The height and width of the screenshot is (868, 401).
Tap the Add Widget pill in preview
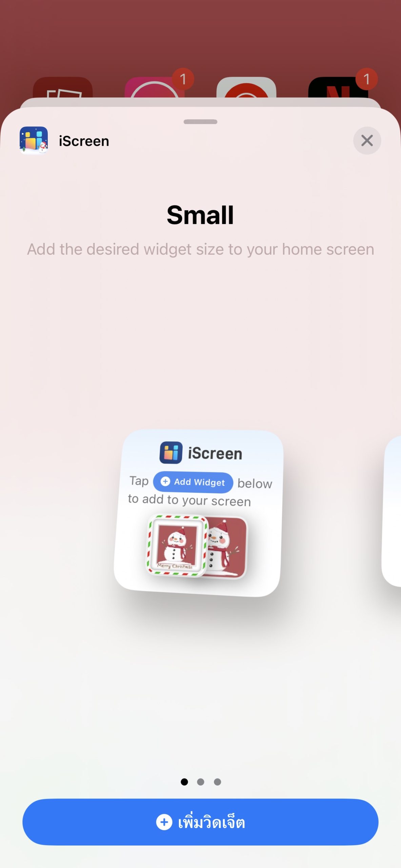click(193, 482)
